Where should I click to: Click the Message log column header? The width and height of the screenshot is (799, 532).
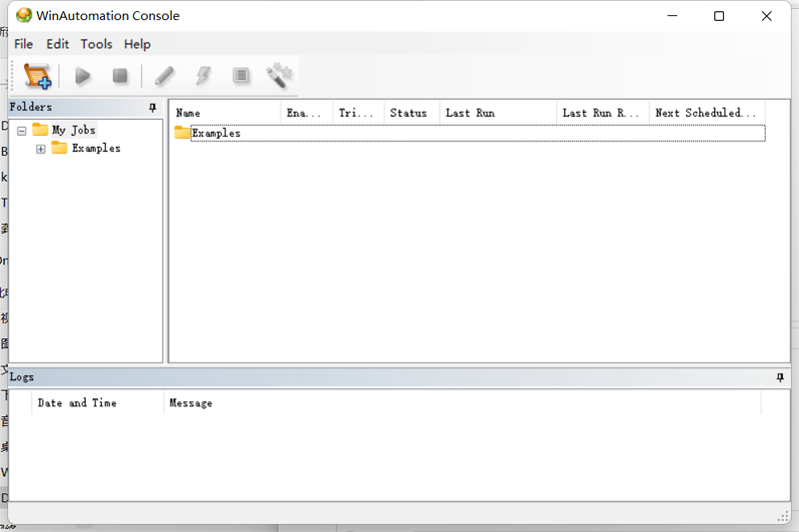pyautogui.click(x=462, y=402)
